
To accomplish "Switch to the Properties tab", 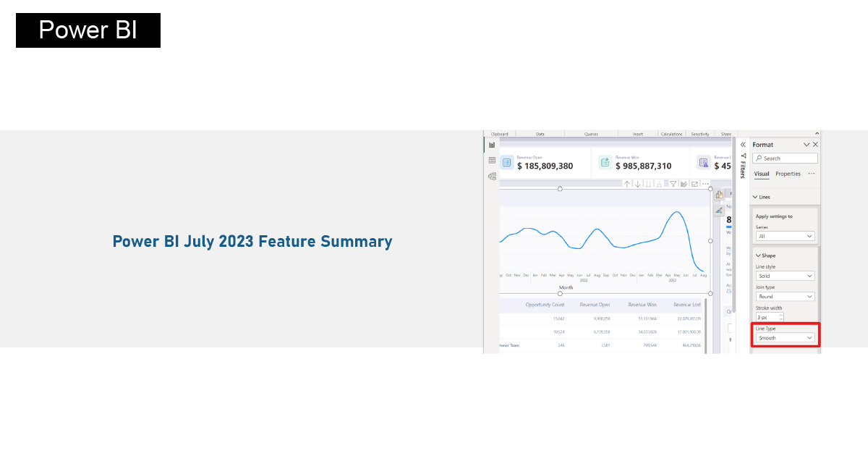I will click(x=788, y=174).
